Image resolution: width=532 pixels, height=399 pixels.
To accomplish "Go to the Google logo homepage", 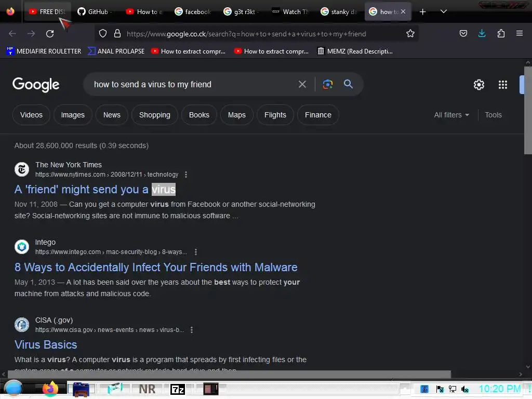I will [36, 85].
